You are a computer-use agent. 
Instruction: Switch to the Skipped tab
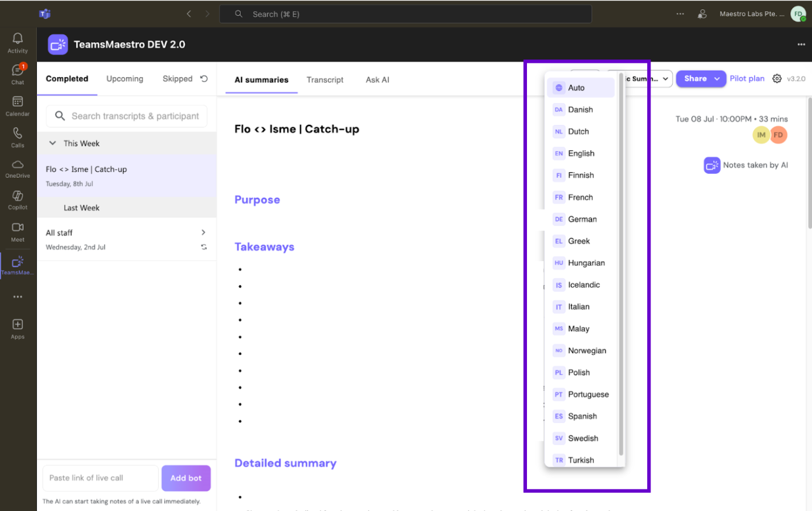[177, 79]
